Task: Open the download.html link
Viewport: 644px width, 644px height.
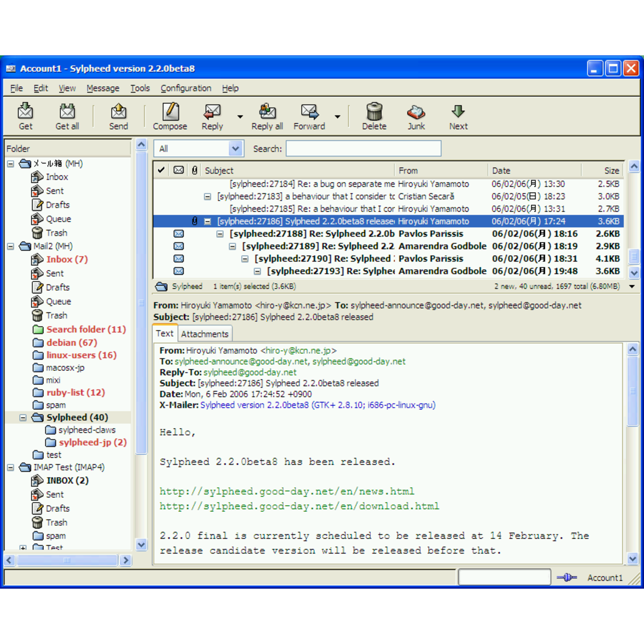Action: click(299, 506)
